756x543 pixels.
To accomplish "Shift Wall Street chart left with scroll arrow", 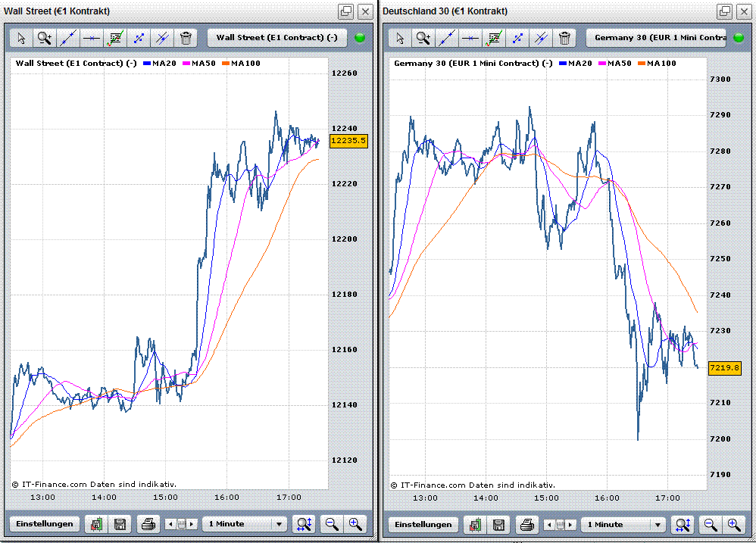I will click(x=170, y=524).
